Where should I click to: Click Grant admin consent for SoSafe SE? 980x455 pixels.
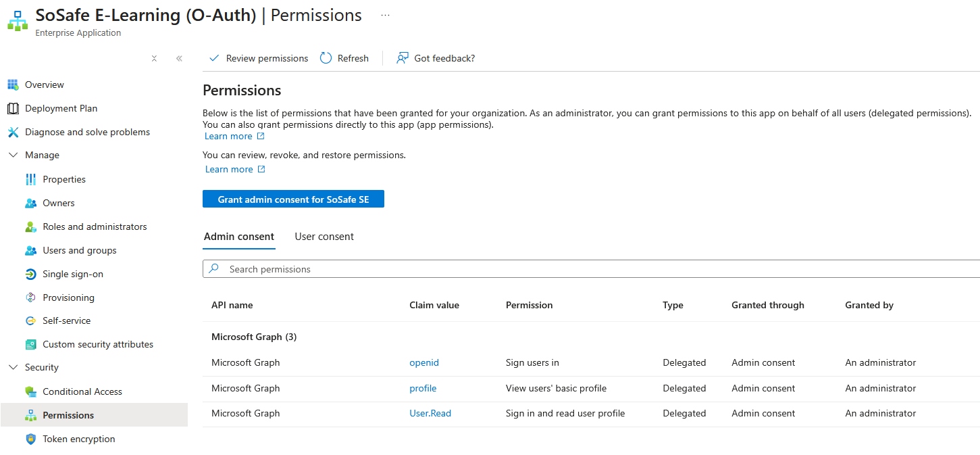point(293,199)
